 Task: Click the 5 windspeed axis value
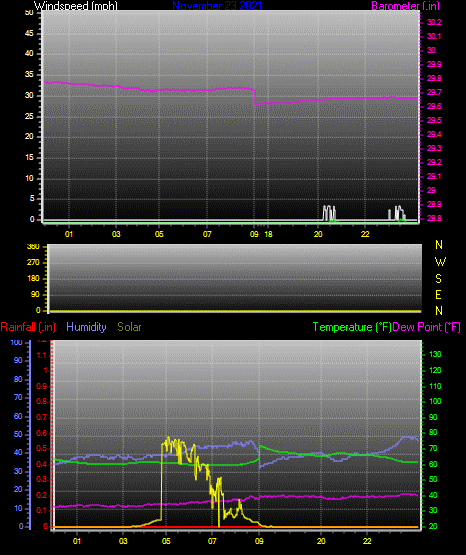click(32, 199)
